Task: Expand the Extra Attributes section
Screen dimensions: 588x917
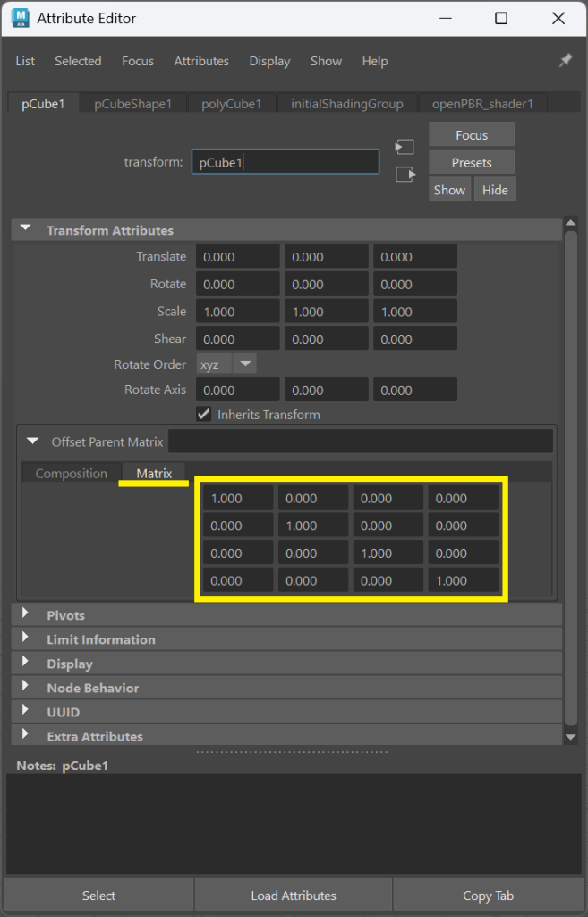Action: 25,735
